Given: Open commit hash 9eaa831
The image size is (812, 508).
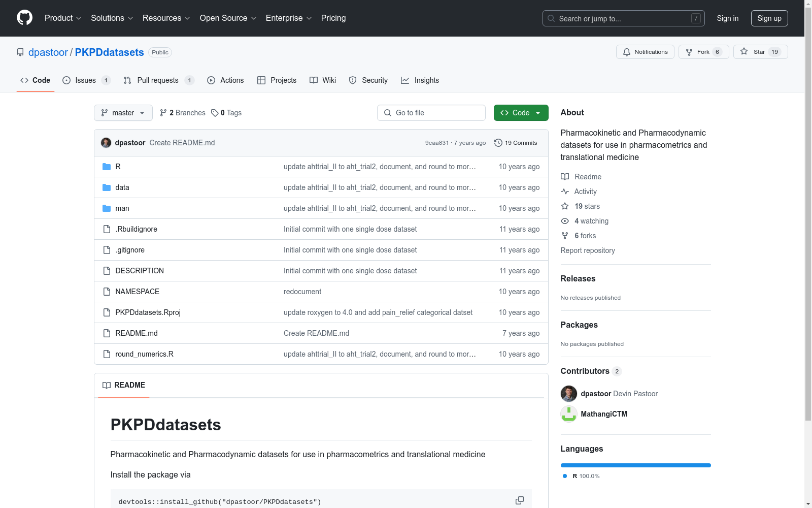Looking at the screenshot, I should click(x=437, y=143).
